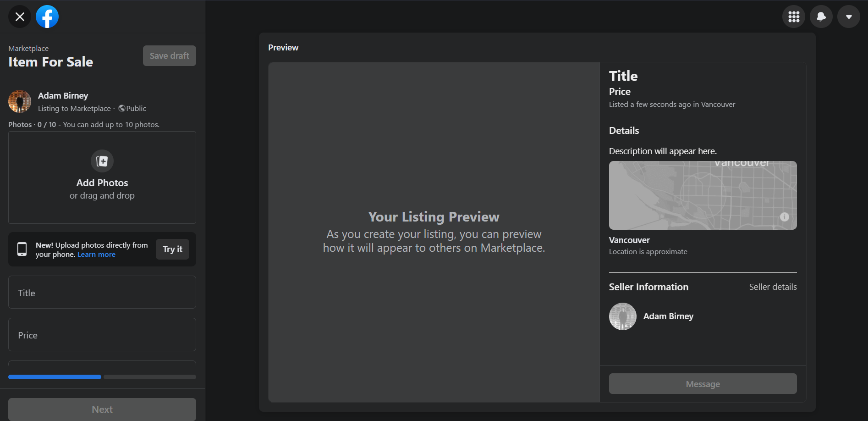Screen dimensions: 868x421
Task: Click the phone upload icon
Action: 22,249
